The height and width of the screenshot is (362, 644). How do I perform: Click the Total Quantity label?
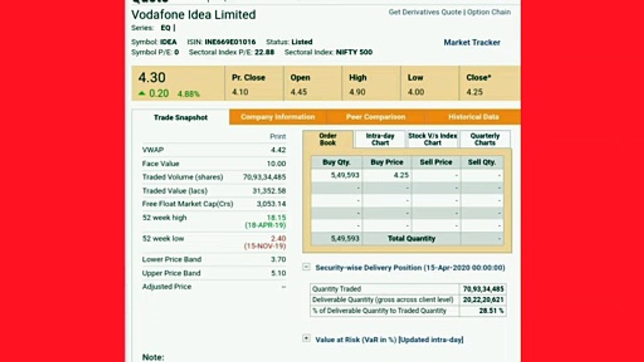[411, 238]
